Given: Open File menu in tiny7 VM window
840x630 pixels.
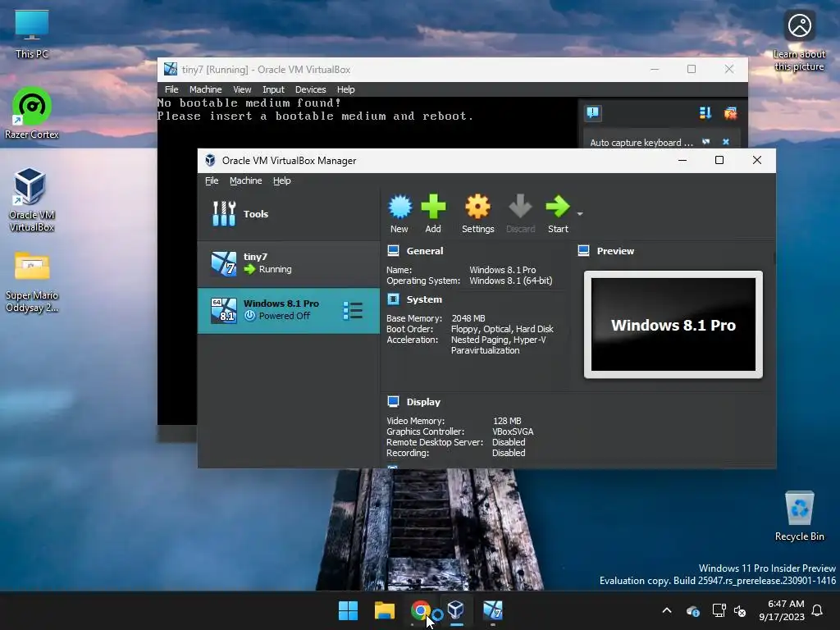Looking at the screenshot, I should pyautogui.click(x=171, y=89).
